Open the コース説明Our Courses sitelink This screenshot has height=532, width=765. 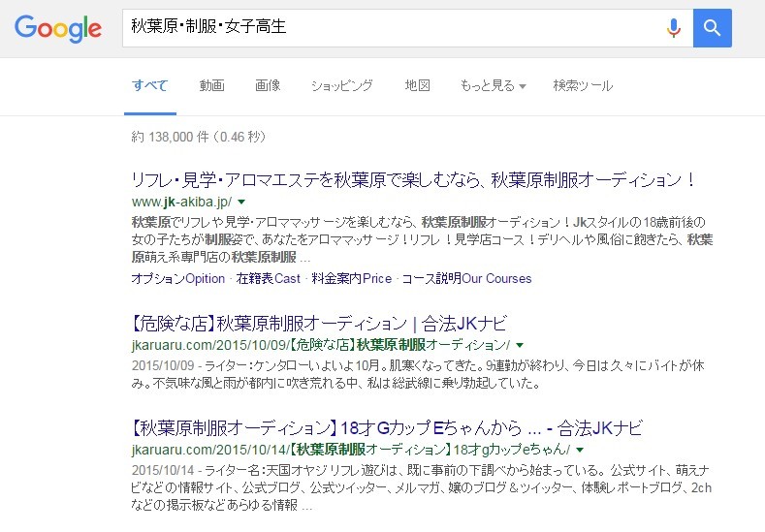coord(466,278)
